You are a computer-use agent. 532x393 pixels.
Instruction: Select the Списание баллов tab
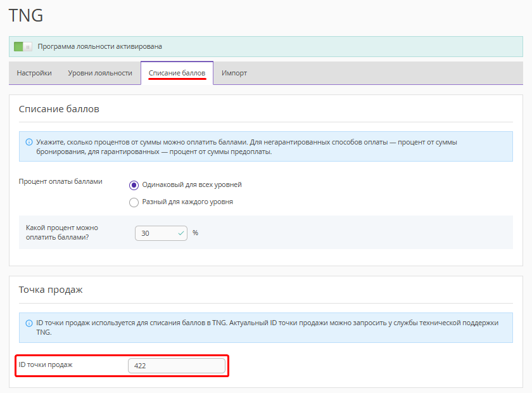coord(177,73)
